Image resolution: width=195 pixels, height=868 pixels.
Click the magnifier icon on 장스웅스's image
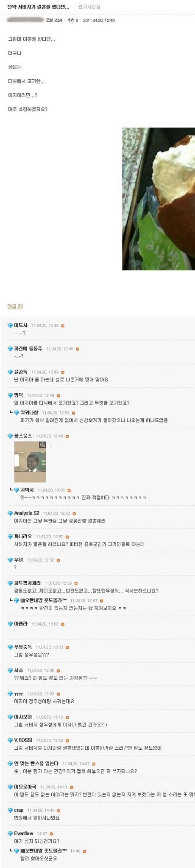(42, 445)
